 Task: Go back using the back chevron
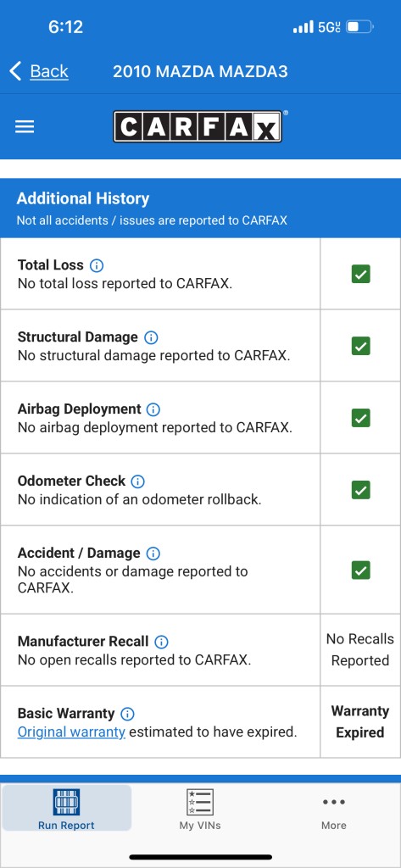coord(15,71)
